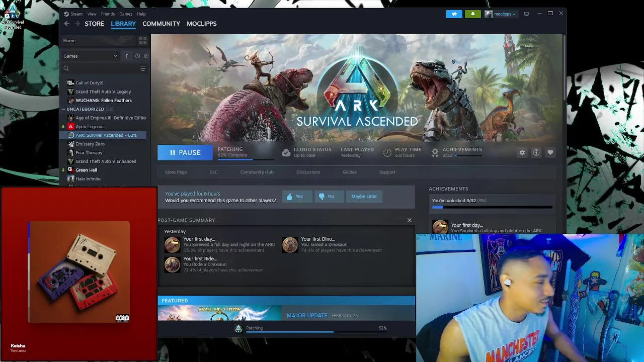
Task: Click the blue announcements megaphone button
Action: [454, 14]
